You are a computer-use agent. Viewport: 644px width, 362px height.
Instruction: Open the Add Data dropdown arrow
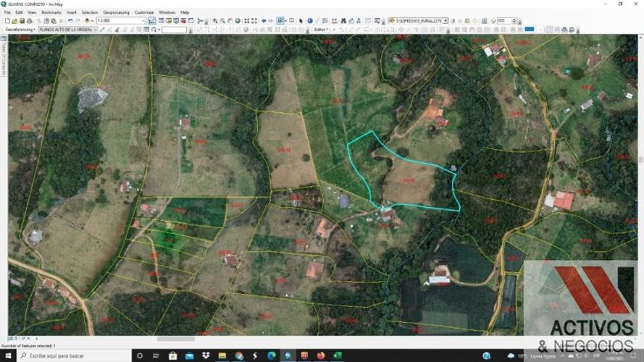(x=92, y=20)
